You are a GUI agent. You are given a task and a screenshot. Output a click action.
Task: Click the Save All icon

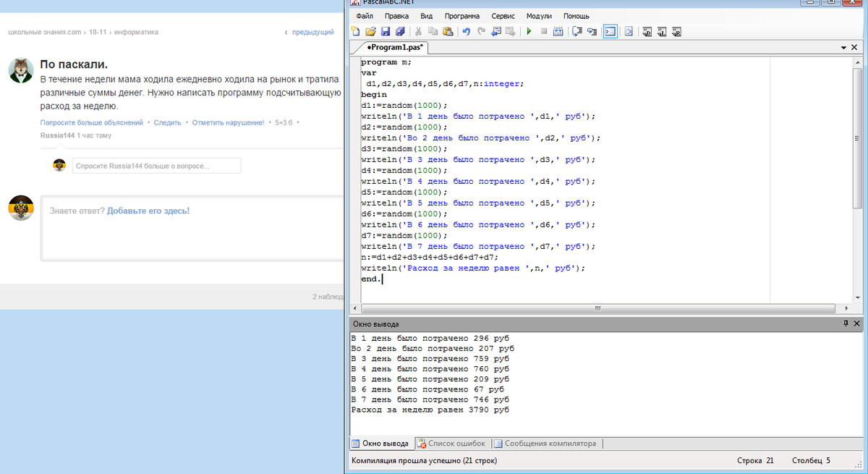[x=400, y=31]
